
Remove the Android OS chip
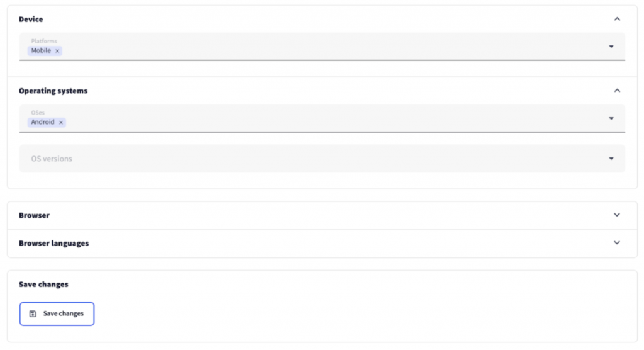pyautogui.click(x=61, y=123)
